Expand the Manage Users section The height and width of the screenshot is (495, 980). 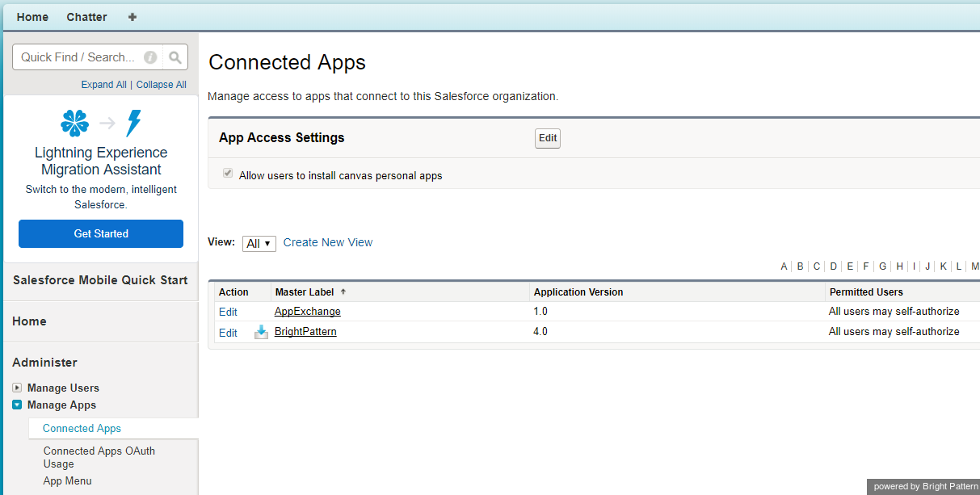click(x=17, y=388)
